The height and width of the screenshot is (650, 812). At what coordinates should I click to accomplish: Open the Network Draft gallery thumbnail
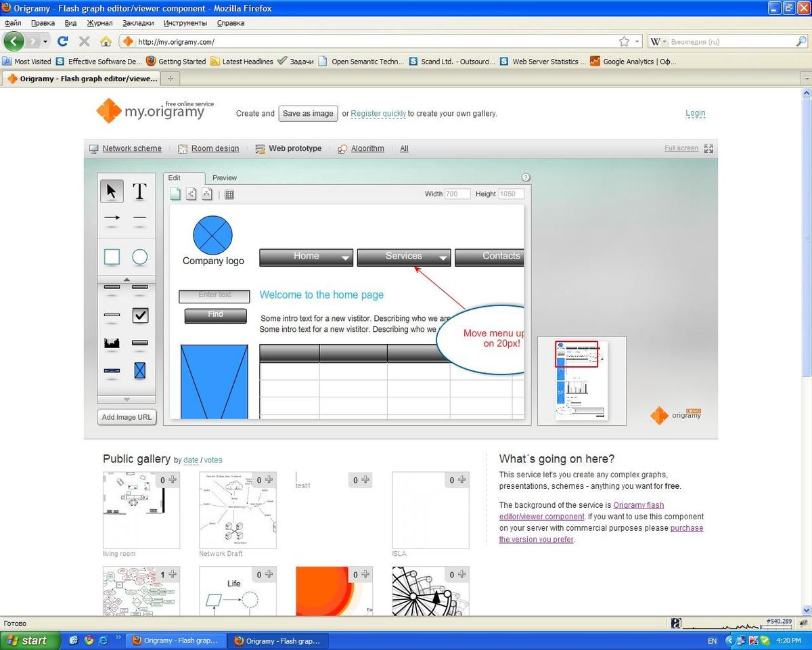(x=237, y=509)
